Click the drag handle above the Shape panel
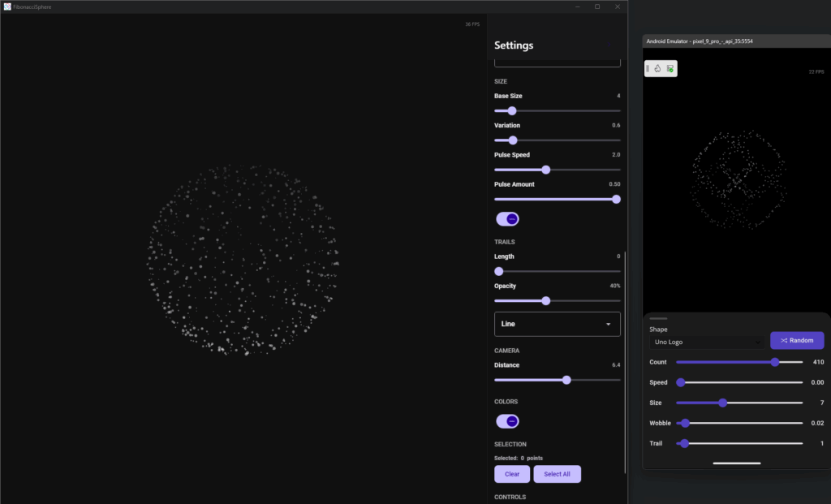This screenshot has height=504, width=831. (x=657, y=318)
